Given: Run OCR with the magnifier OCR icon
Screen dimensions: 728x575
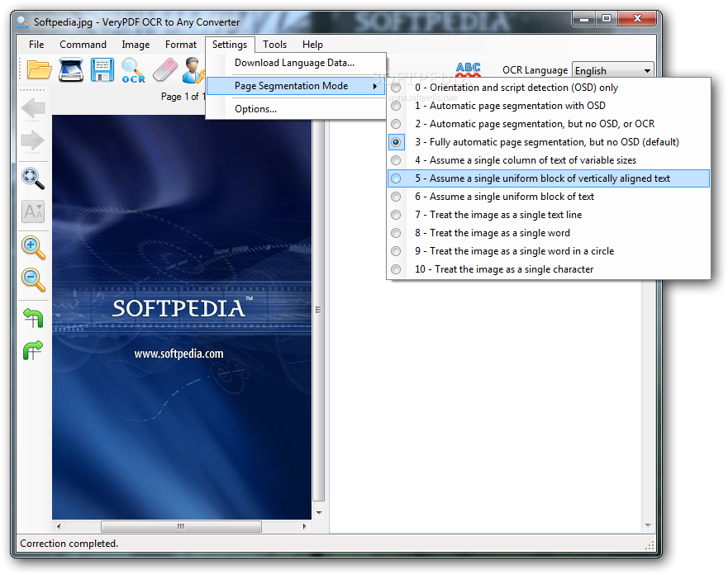Looking at the screenshot, I should pos(133,70).
